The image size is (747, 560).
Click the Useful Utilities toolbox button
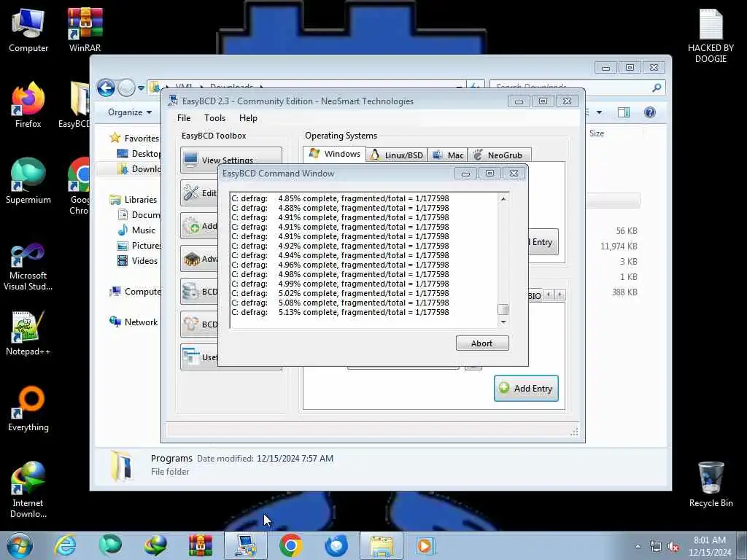click(x=198, y=357)
